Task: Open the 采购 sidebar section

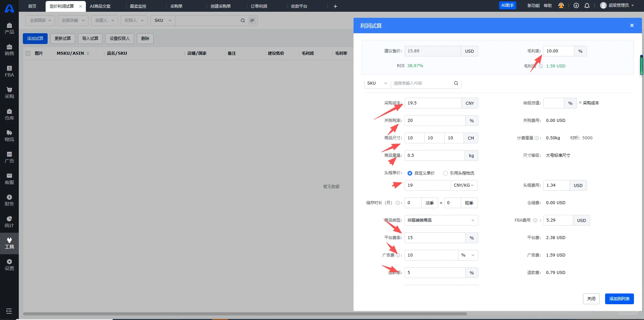Action: [9, 93]
